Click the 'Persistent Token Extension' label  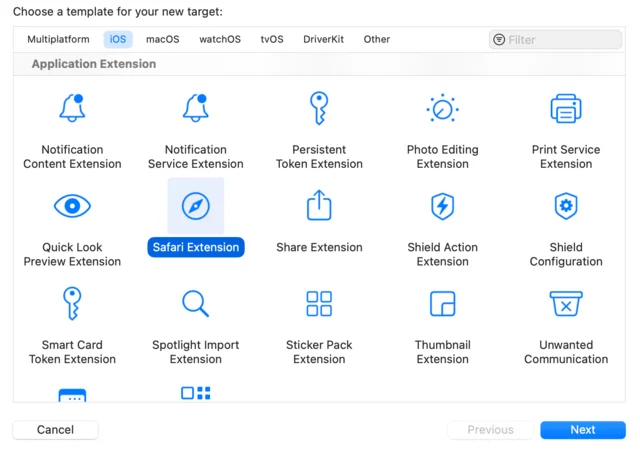319,157
